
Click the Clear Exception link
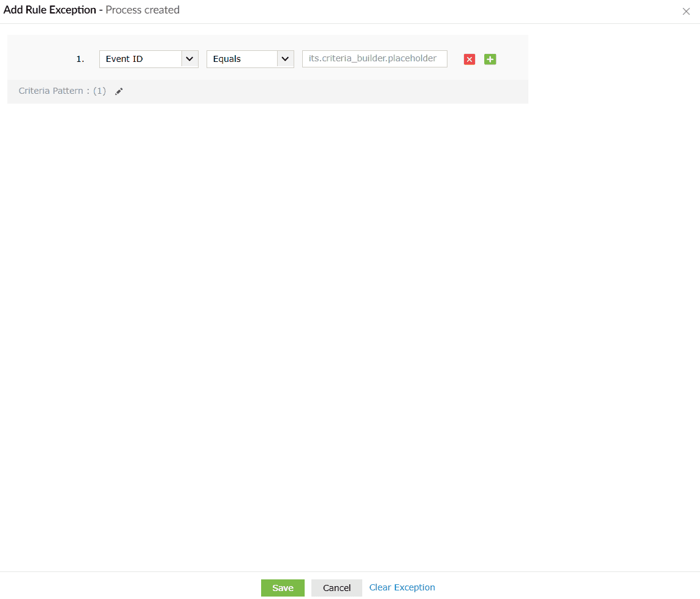coord(401,587)
